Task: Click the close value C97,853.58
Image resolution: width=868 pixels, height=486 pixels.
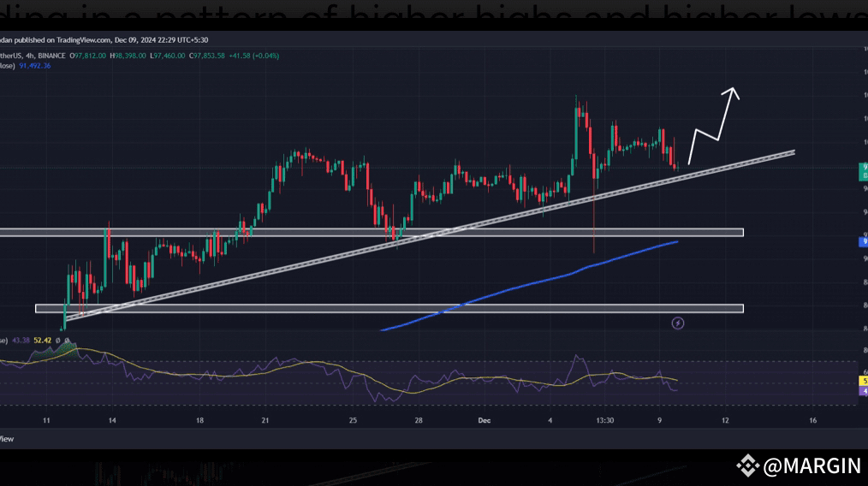Action: [x=207, y=56]
